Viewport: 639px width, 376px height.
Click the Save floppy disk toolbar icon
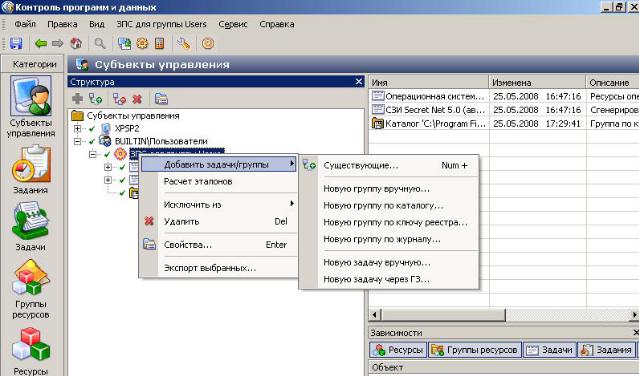(16, 43)
